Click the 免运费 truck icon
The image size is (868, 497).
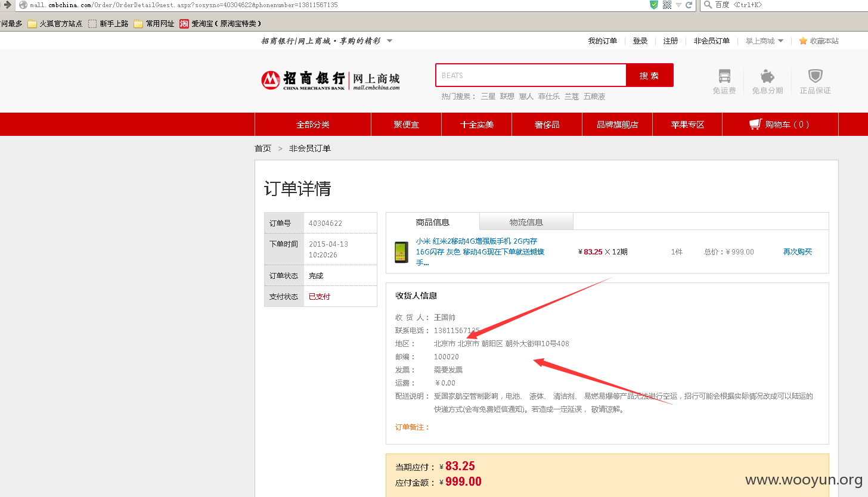(724, 76)
